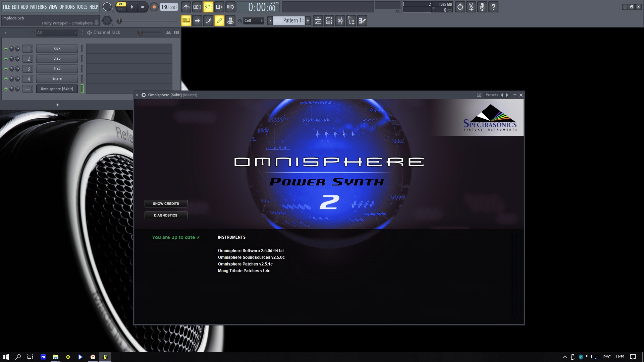This screenshot has height=362, width=644.
Task: Toggle the link to controller icon
Action: point(219,21)
